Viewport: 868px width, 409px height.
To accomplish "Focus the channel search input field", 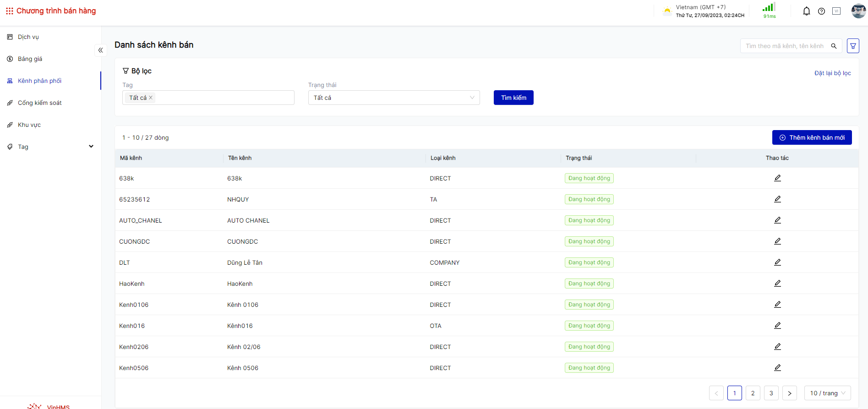I will (784, 46).
